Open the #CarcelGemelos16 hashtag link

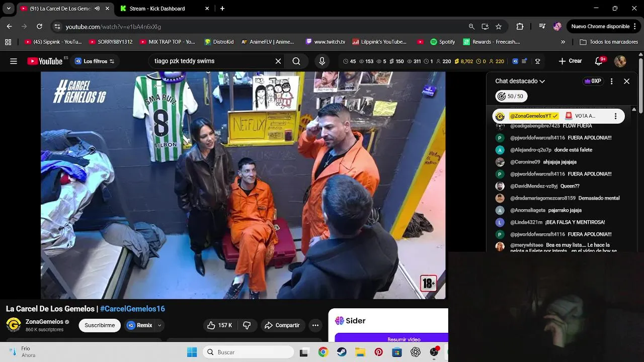coord(132,309)
